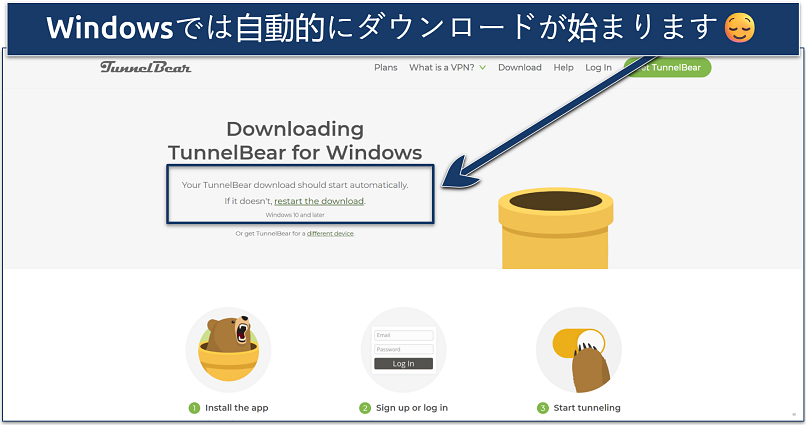Image resolution: width=806 pixels, height=425 pixels.
Task: Click the Downloading TunnelBear for Windows heading
Action: (x=295, y=141)
